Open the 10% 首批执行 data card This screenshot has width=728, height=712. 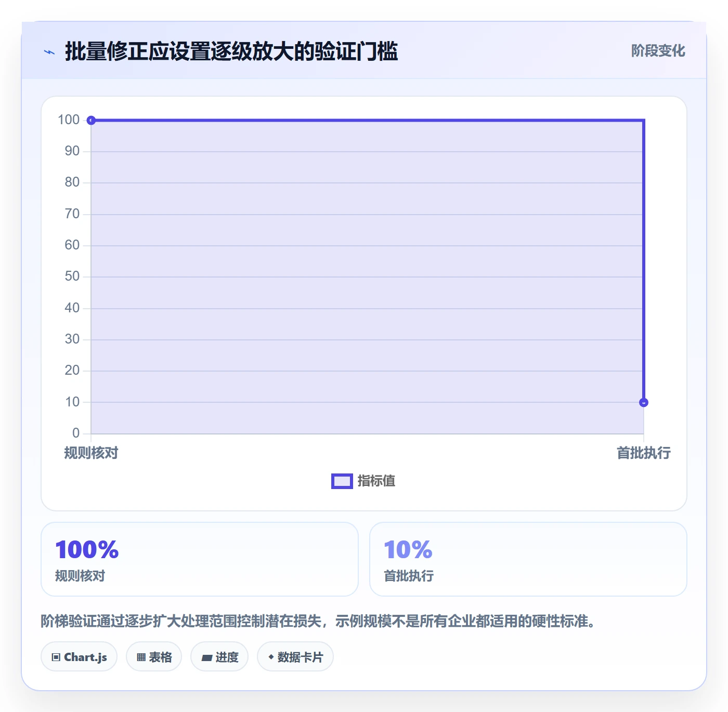tap(528, 559)
